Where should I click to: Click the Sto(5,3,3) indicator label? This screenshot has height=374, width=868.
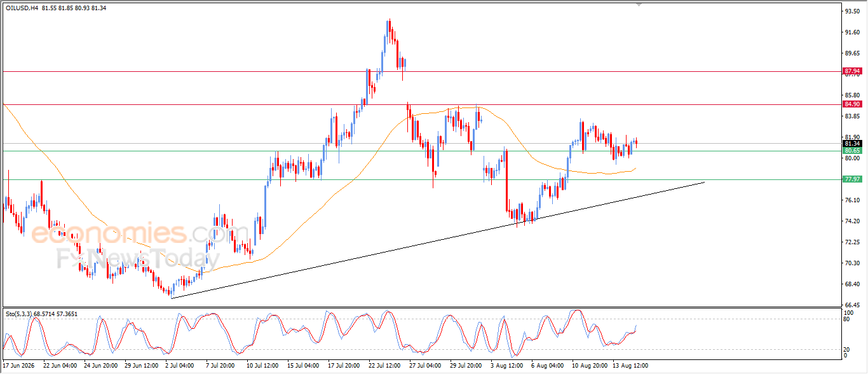(20, 314)
